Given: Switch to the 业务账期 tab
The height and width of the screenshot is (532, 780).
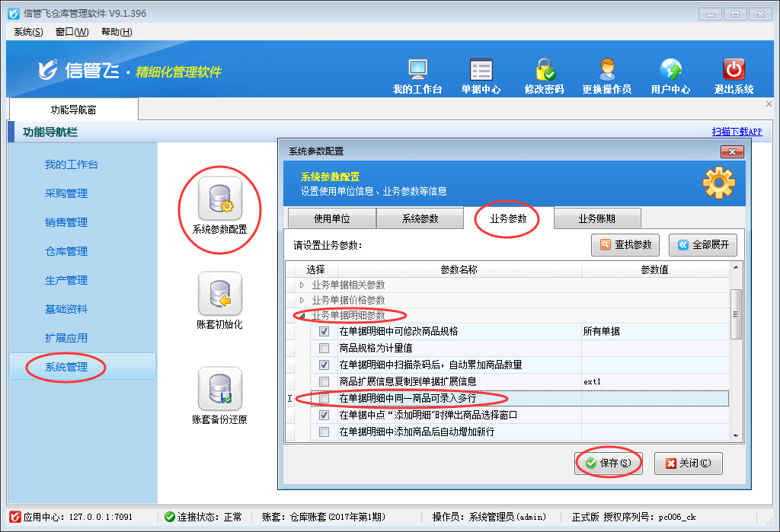Looking at the screenshot, I should tap(597, 219).
